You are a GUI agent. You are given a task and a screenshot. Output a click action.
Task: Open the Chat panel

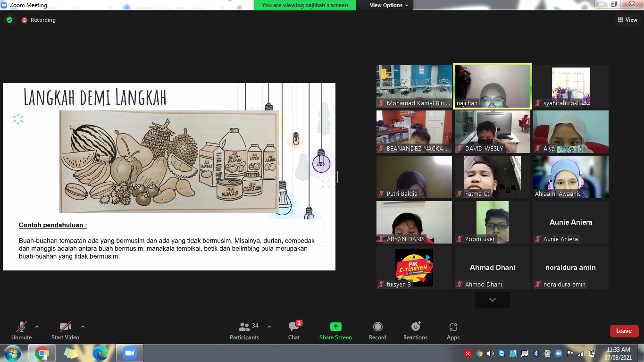pos(294,330)
